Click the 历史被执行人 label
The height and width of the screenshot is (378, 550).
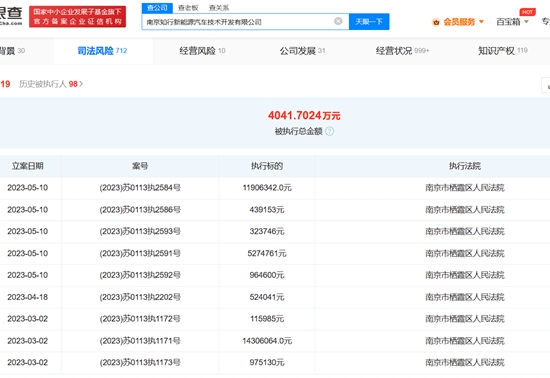coord(42,84)
